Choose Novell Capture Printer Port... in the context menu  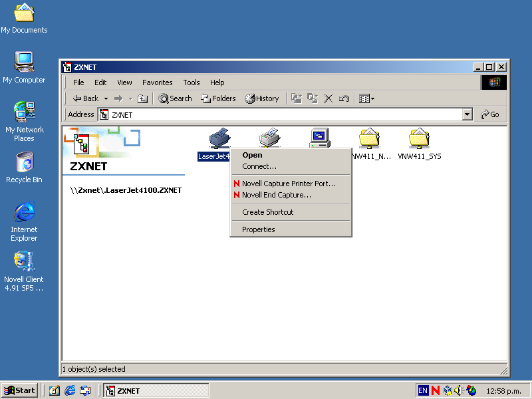(291, 184)
